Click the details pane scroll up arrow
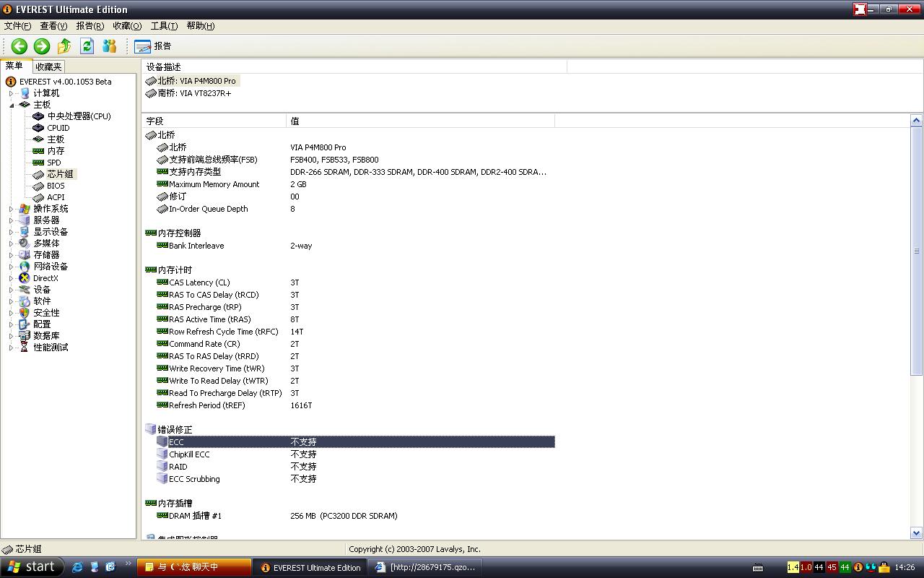Viewport: 924px width, 578px height. (x=917, y=121)
